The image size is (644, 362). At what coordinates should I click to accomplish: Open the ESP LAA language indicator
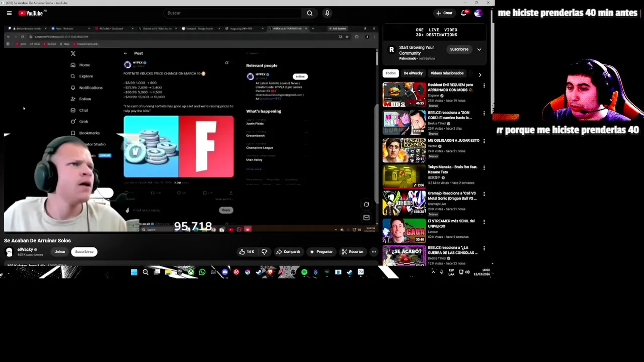point(451,272)
